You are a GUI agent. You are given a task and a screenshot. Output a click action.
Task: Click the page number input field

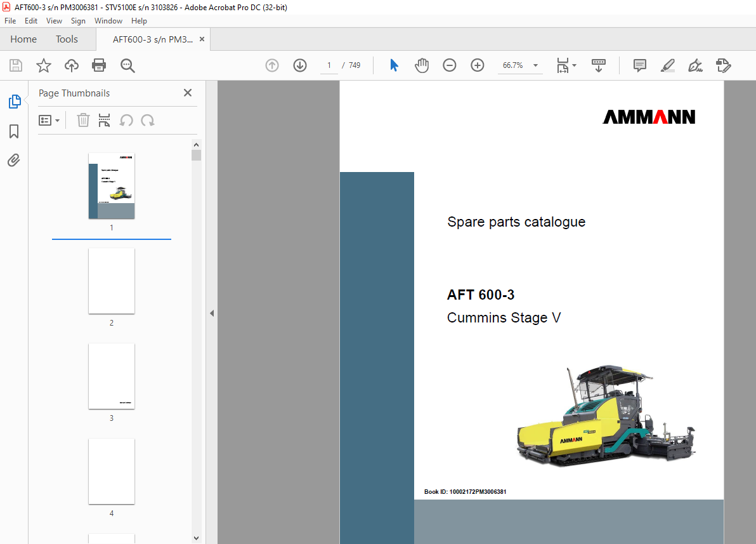tap(329, 65)
